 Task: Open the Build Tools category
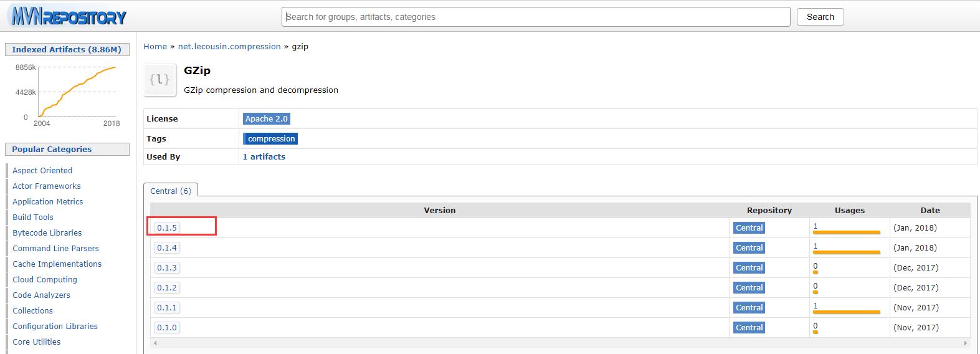coord(33,218)
